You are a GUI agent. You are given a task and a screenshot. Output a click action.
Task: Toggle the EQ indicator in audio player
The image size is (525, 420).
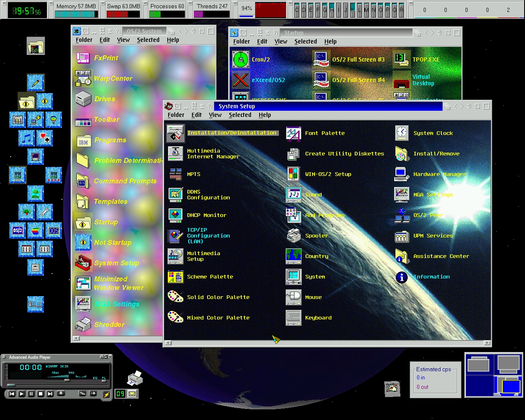tap(95, 378)
